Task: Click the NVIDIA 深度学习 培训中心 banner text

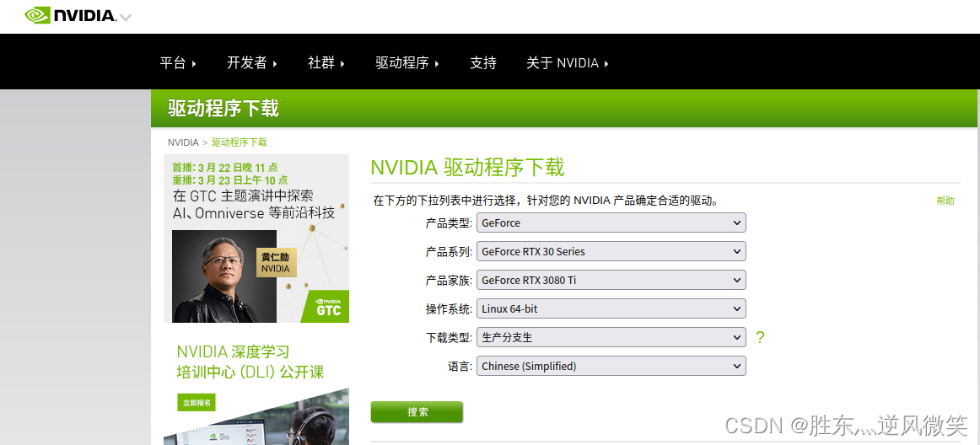Action: [x=250, y=362]
